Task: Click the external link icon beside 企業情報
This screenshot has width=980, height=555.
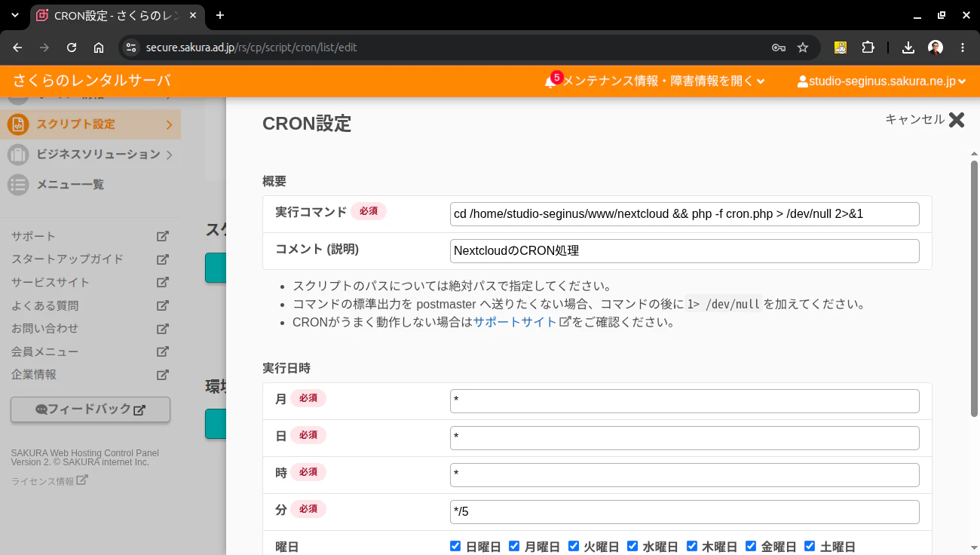Action: coord(162,374)
